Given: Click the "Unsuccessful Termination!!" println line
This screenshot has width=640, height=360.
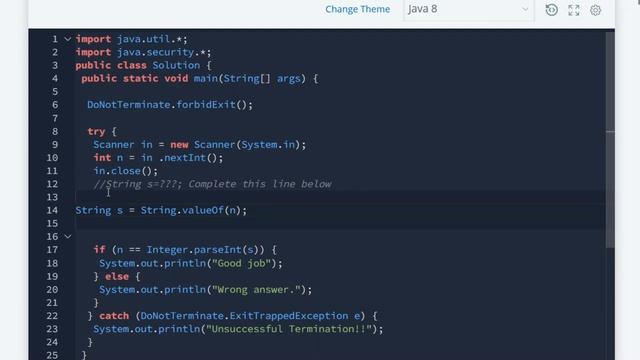Looking at the screenshot, I should [x=238, y=329].
